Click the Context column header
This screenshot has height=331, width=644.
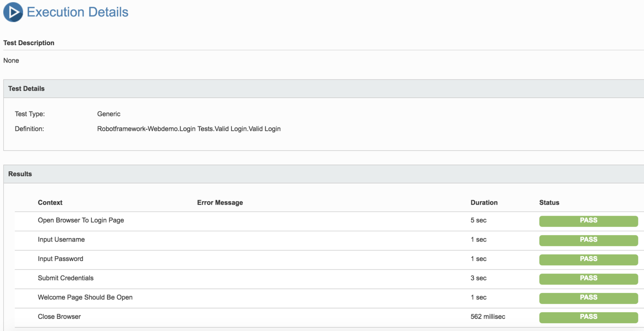click(x=50, y=203)
